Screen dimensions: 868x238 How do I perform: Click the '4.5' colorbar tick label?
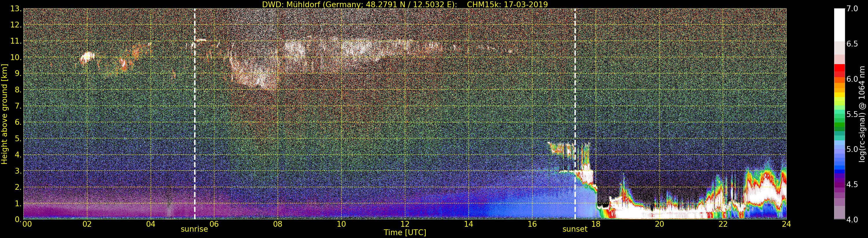[x=852, y=185]
